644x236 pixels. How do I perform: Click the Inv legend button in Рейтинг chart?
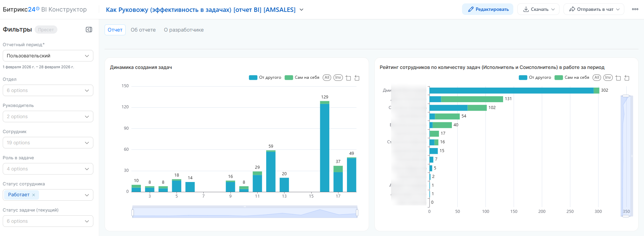608,77
